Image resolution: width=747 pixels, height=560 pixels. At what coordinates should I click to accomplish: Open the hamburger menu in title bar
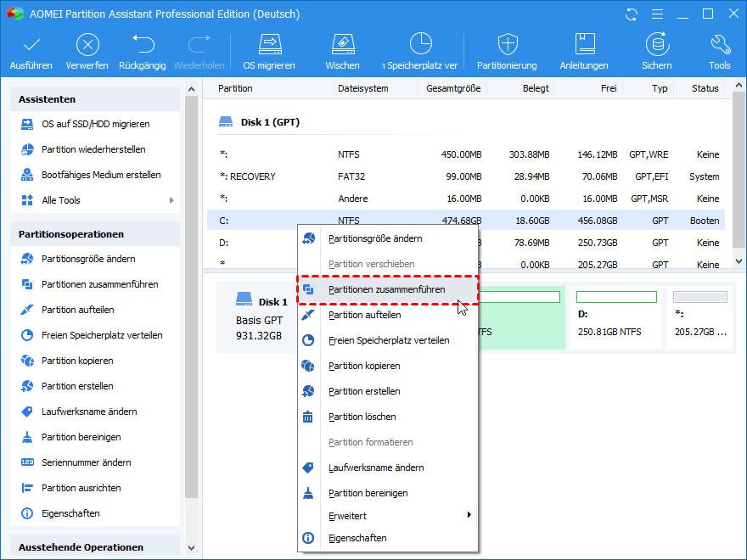coord(657,14)
